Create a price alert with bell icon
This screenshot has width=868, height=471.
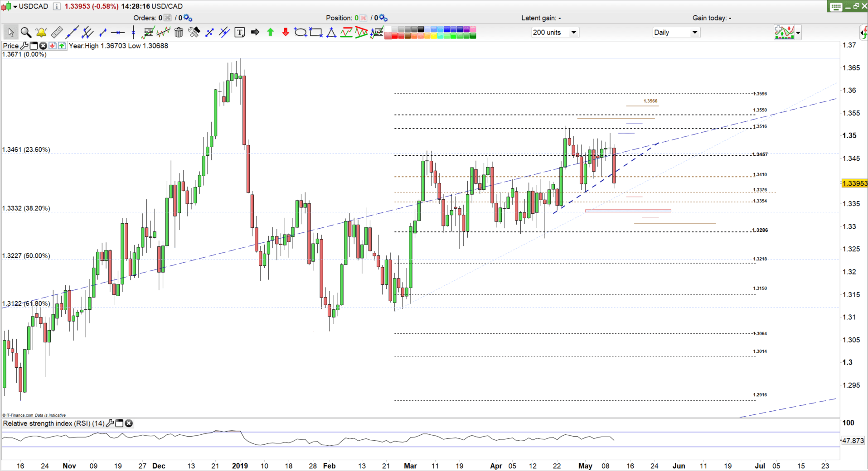(41, 32)
